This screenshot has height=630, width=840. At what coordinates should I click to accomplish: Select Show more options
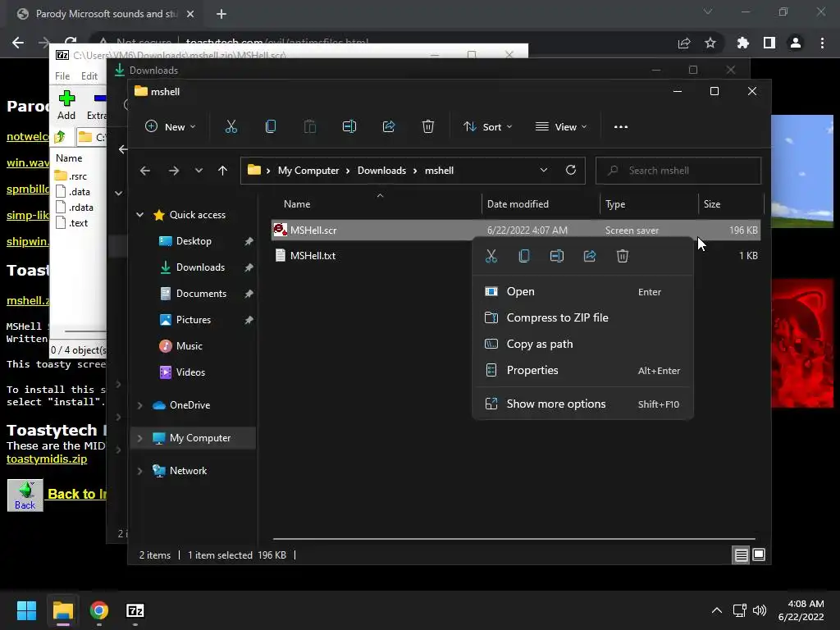point(583,404)
